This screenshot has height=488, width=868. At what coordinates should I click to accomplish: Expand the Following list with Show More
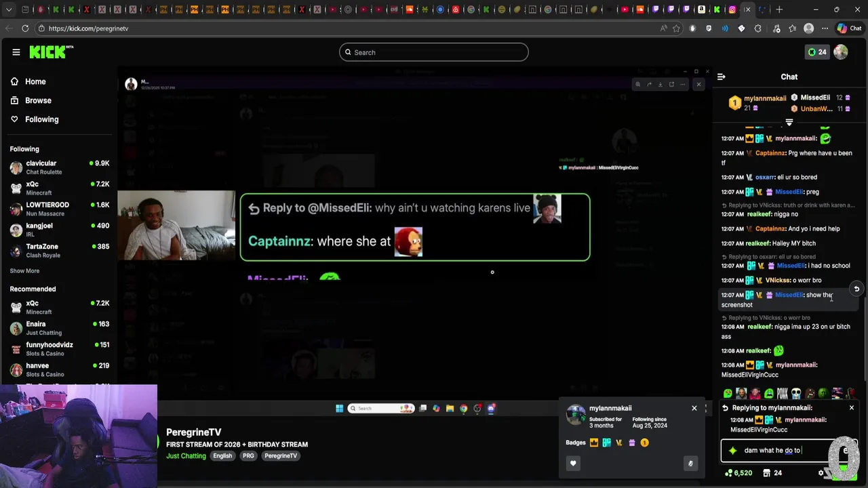coord(24,271)
